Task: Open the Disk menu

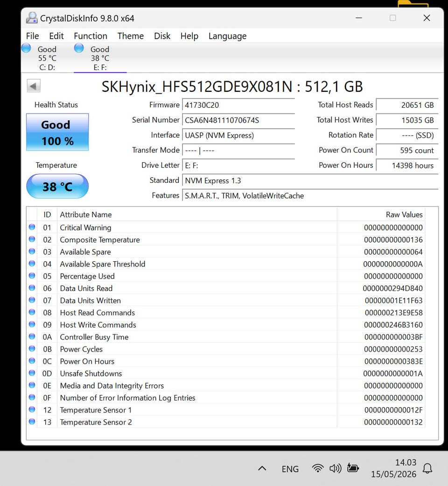Action: tap(162, 36)
